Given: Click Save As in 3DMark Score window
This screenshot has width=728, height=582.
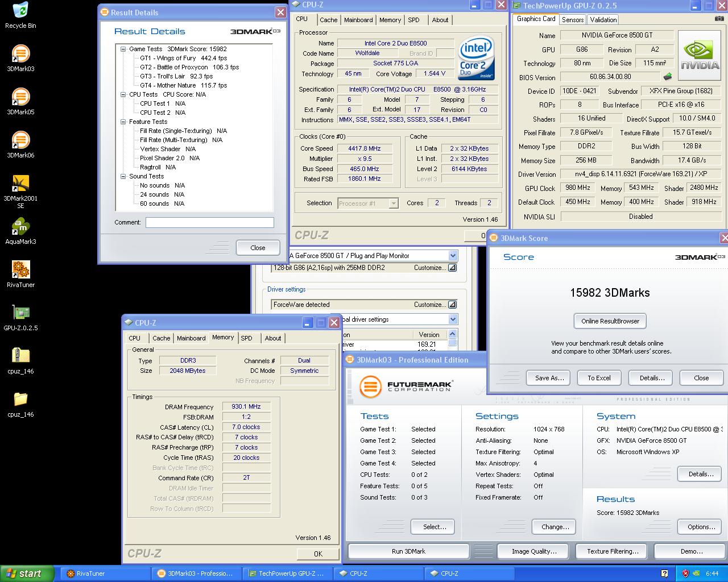Looking at the screenshot, I should coord(549,378).
